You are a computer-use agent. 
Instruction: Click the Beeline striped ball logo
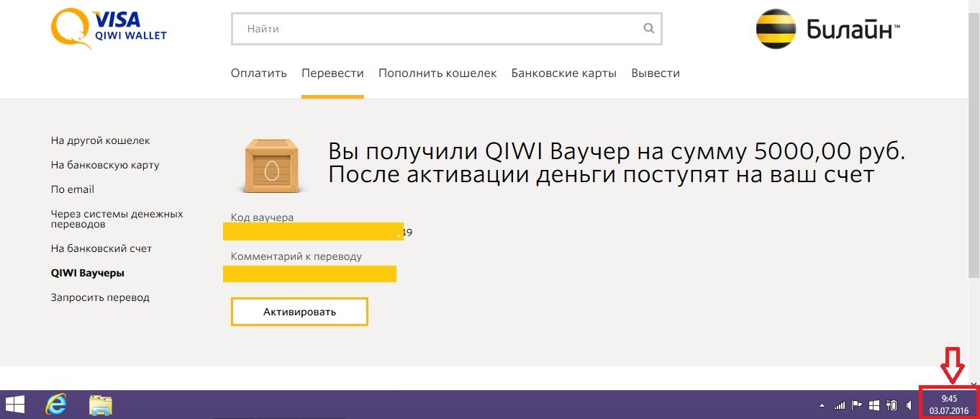click(x=776, y=29)
